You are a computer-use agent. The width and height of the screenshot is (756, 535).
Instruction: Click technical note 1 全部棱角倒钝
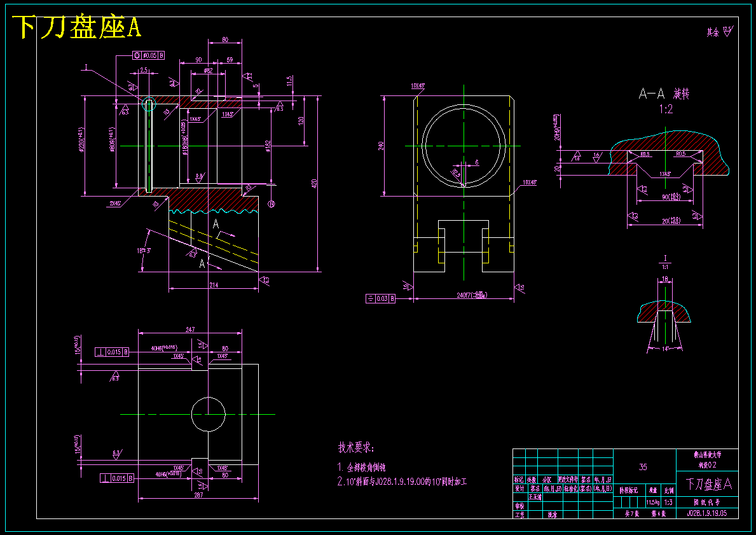(361, 468)
